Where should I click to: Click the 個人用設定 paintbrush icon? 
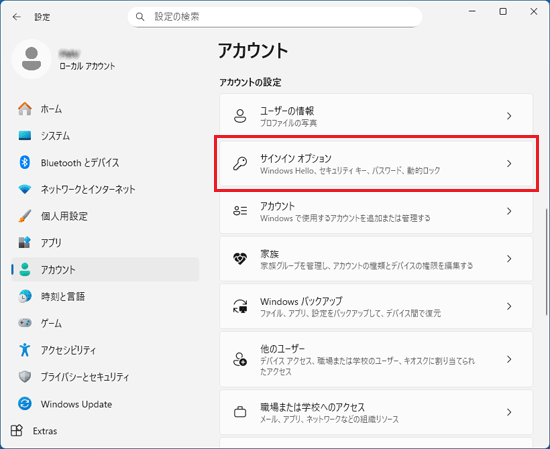tap(25, 216)
